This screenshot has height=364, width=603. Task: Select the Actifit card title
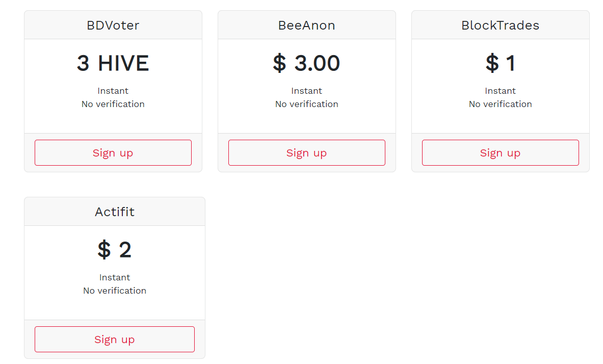pos(115,212)
